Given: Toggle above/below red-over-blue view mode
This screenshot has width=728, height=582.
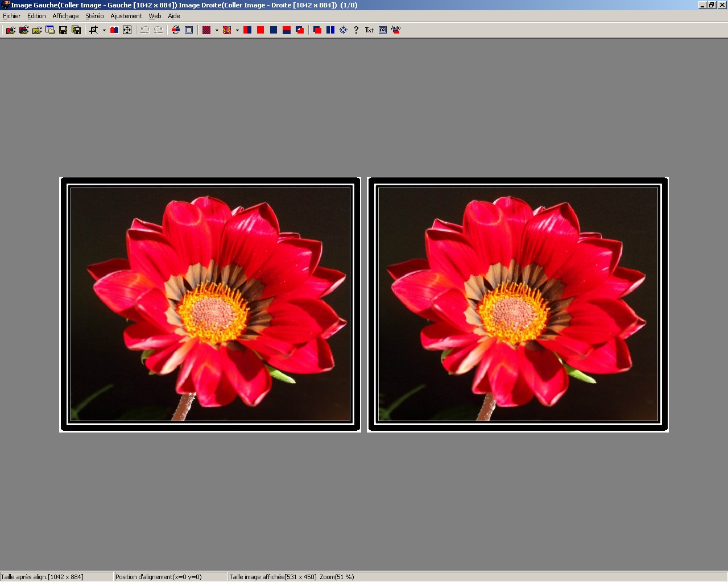Looking at the screenshot, I should pos(287,30).
